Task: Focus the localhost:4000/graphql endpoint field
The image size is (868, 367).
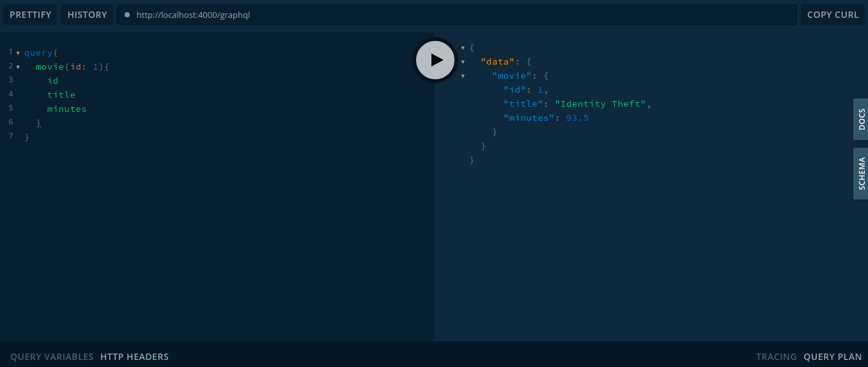Action: click(x=447, y=15)
